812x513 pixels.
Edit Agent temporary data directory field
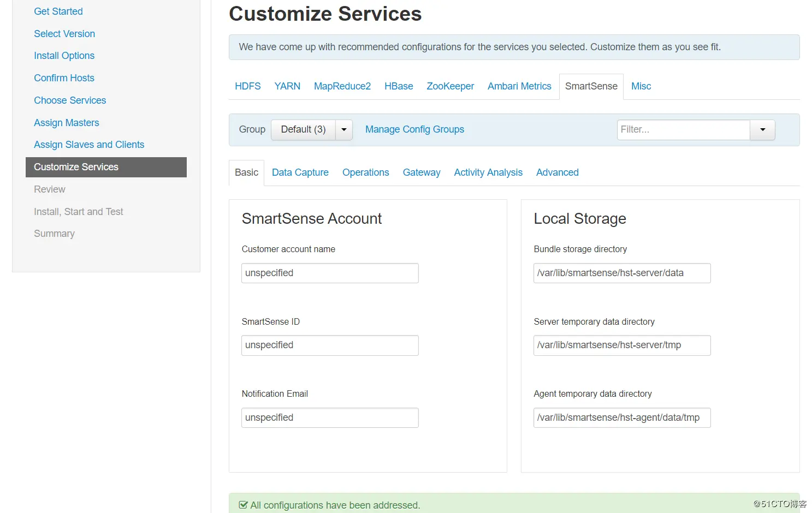pyautogui.click(x=622, y=418)
